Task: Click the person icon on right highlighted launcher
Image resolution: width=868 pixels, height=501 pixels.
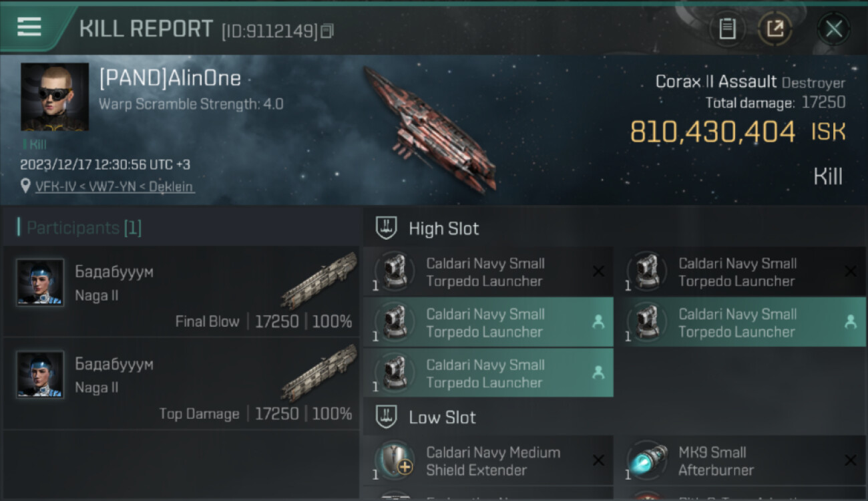Action: 850,322
